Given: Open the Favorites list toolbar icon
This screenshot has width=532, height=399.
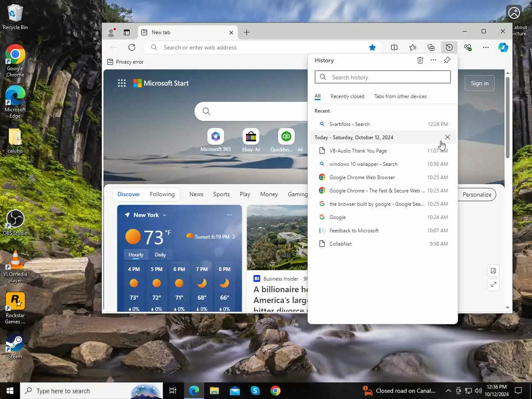Looking at the screenshot, I should (412, 47).
